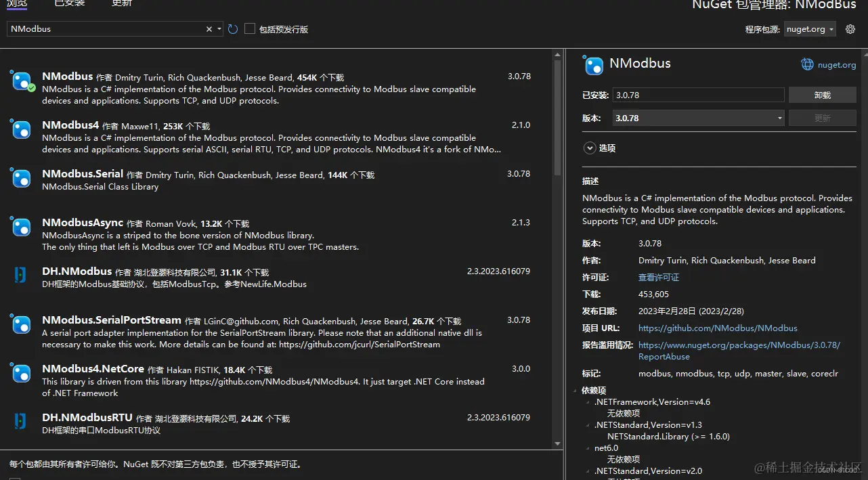This screenshot has height=480, width=868.
Task: Click the NModbus package icon in results list
Action: tap(22, 81)
